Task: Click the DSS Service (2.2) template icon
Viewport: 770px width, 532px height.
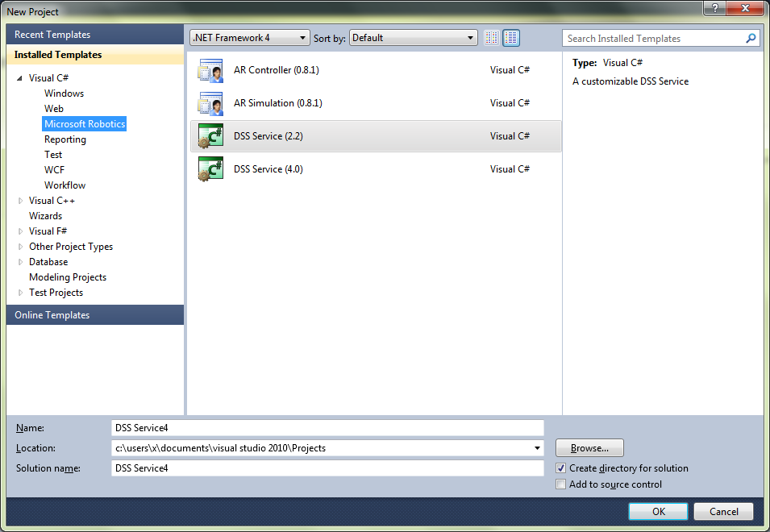Action: [x=210, y=136]
